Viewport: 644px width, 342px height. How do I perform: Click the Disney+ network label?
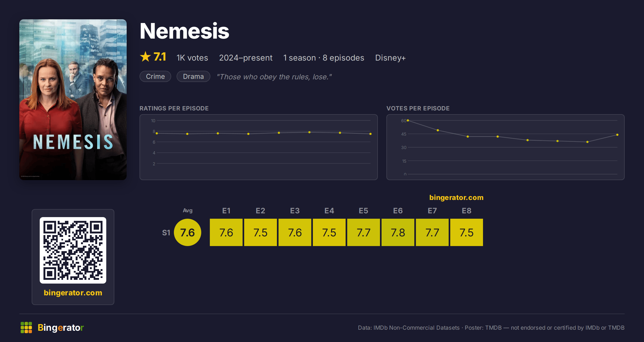pyautogui.click(x=390, y=58)
